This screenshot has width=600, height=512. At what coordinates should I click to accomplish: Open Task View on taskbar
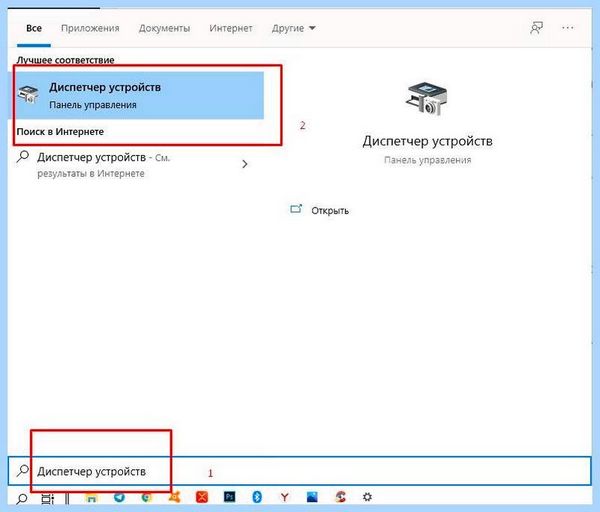(47, 498)
